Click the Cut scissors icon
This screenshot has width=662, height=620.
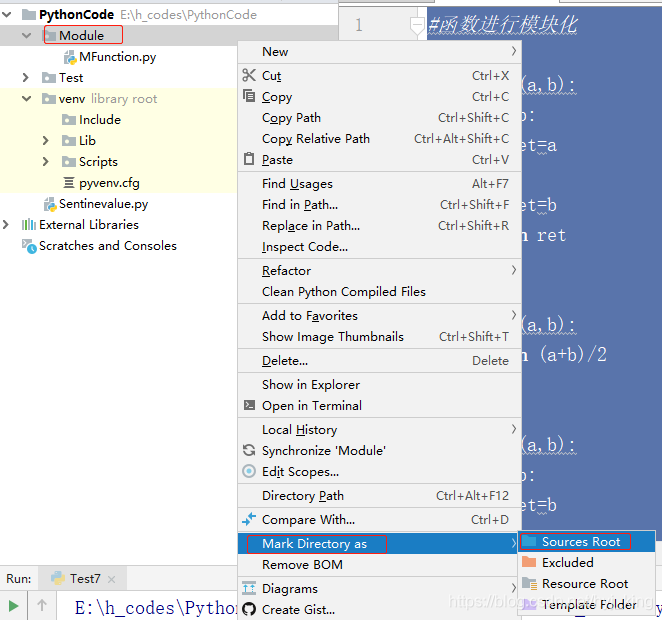tap(249, 76)
